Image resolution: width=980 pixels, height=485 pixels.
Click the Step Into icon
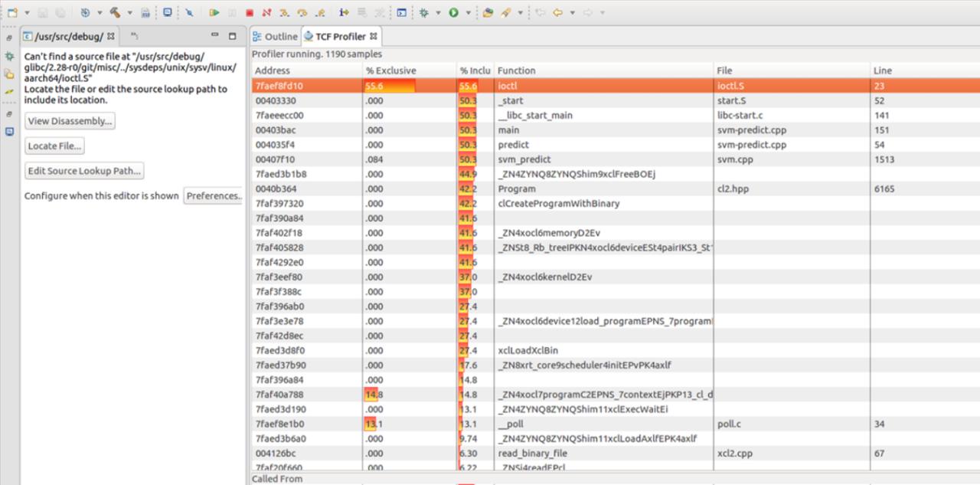(285, 13)
